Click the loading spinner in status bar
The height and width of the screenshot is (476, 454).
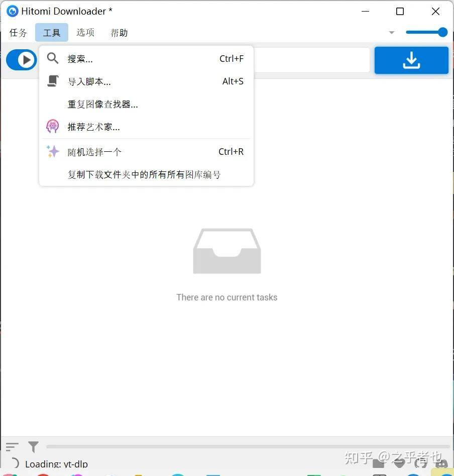[14, 463]
